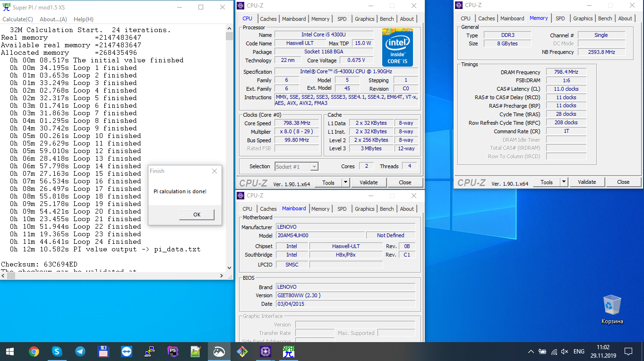Expand the Tools dropdown arrow in the CPU-Z processor window

[x=345, y=182]
